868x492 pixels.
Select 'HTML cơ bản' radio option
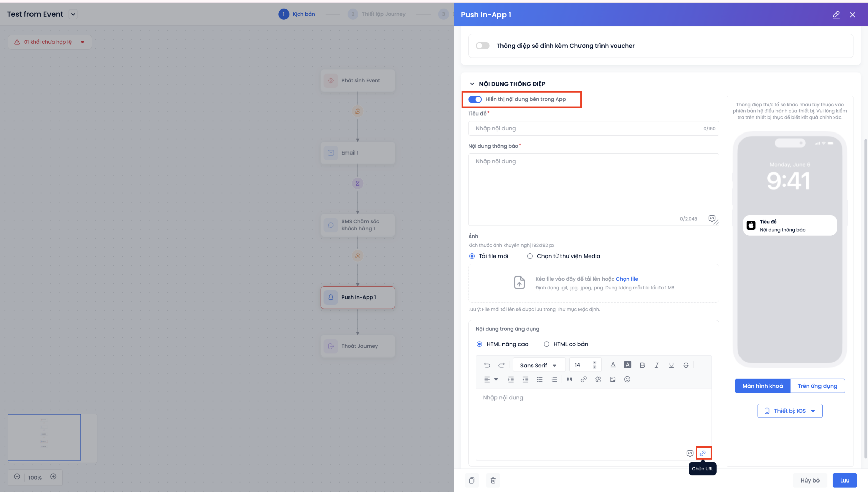coord(546,344)
